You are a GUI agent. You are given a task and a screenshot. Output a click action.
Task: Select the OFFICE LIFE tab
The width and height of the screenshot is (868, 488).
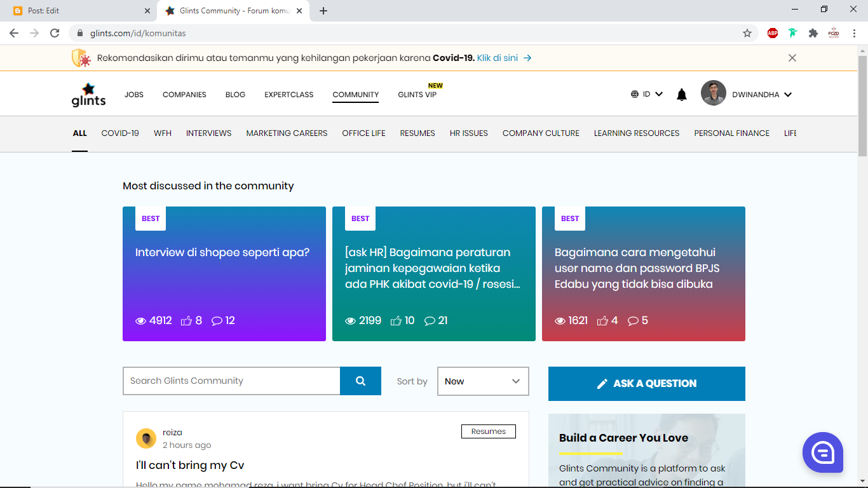click(364, 133)
